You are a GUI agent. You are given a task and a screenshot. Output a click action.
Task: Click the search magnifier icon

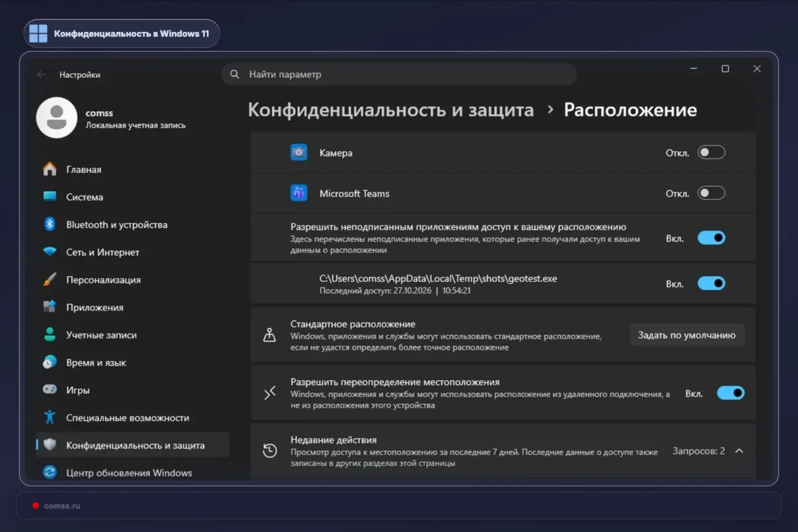(234, 74)
